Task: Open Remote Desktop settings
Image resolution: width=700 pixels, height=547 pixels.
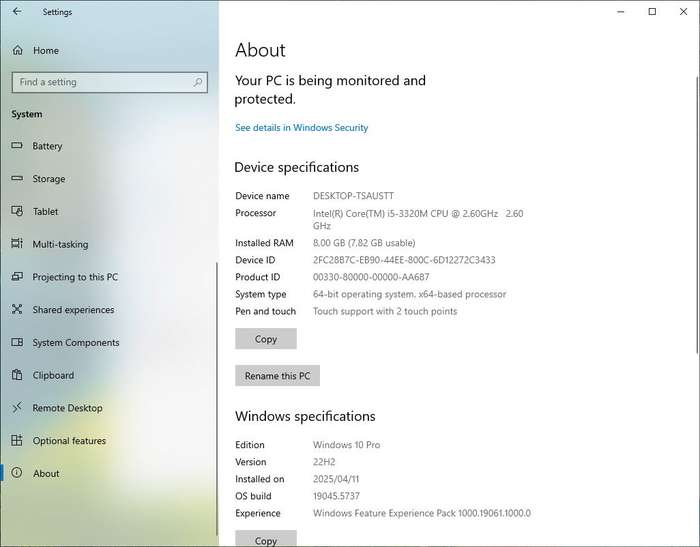Action: point(109,408)
